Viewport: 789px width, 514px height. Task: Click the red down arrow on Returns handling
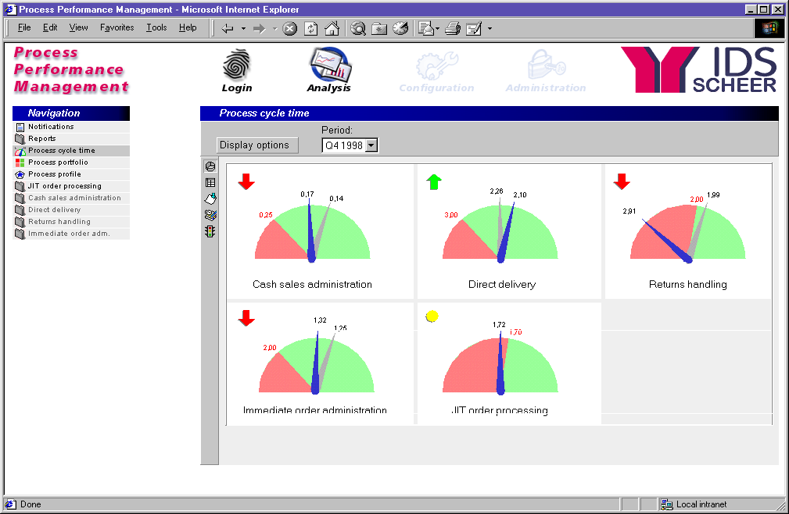tap(622, 181)
